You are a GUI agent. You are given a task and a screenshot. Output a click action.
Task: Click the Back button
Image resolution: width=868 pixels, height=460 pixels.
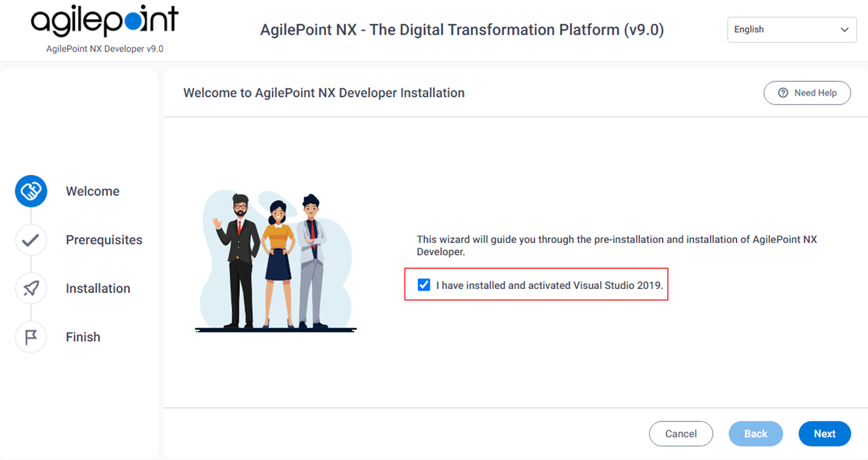(756, 434)
